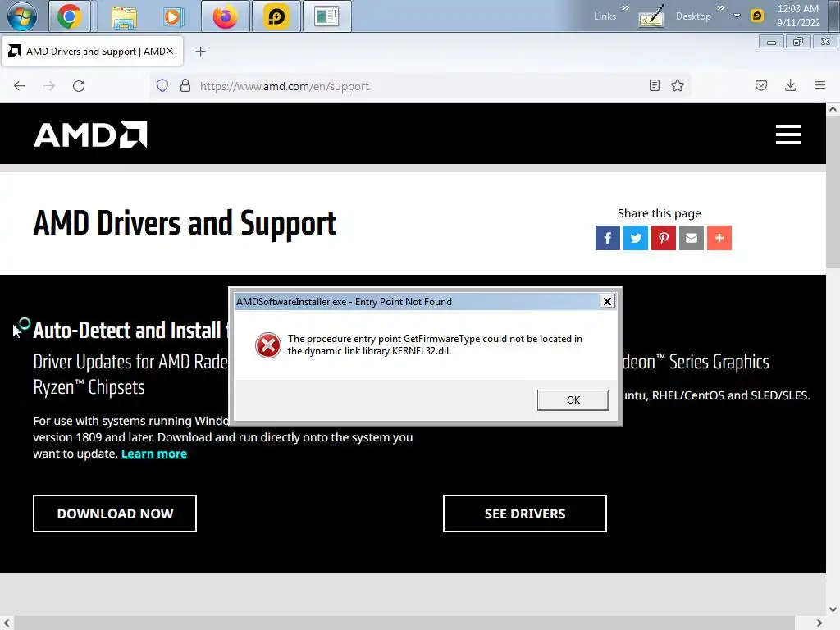Open the tracking protection shield icon
This screenshot has width=840, height=630.
coord(162,85)
